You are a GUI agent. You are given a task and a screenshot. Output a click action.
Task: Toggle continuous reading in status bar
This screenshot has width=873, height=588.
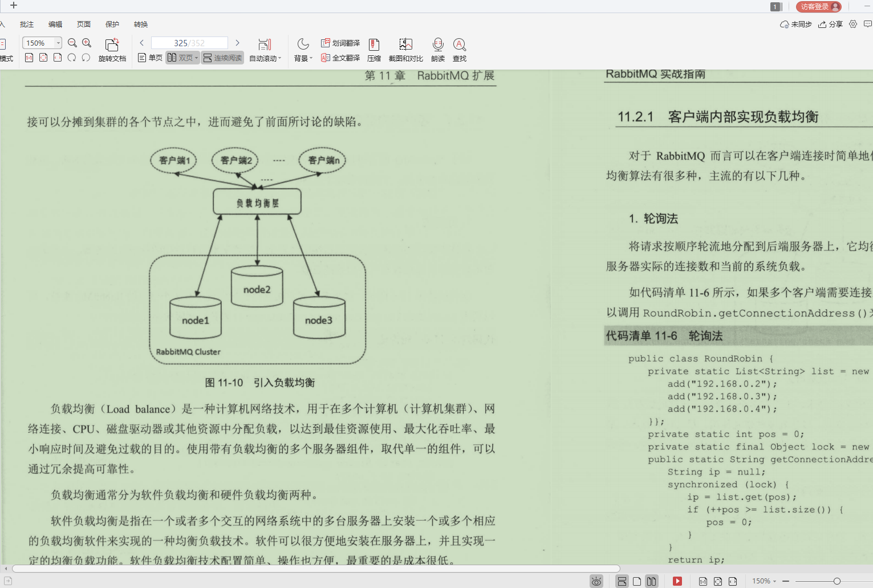[622, 581]
